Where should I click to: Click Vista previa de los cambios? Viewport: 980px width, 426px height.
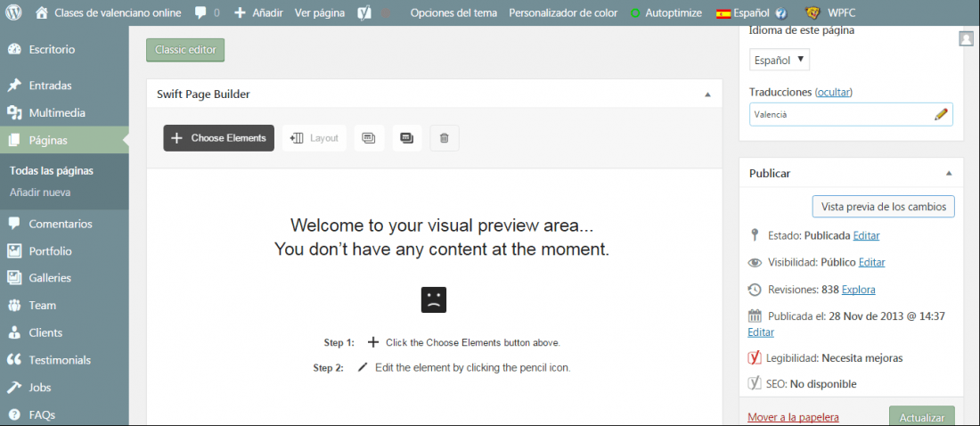point(883,207)
